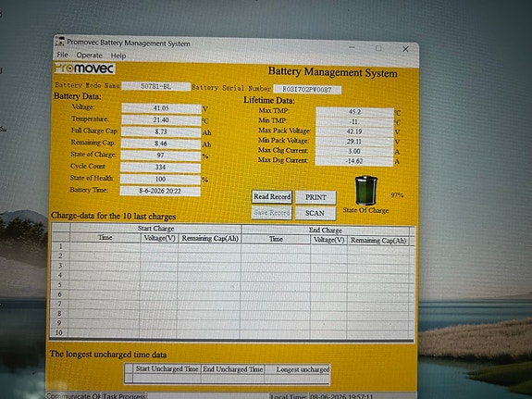
Task: Click the Max TMP value 45.2
Action: coord(354,112)
